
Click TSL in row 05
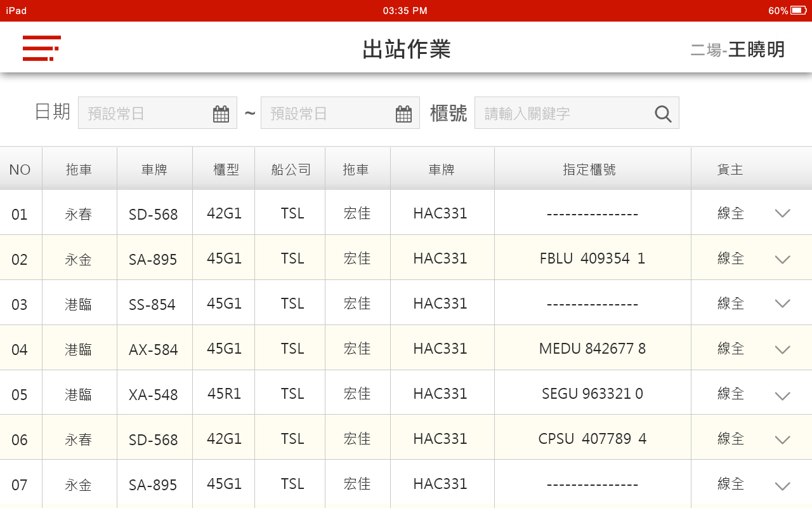[x=292, y=394]
